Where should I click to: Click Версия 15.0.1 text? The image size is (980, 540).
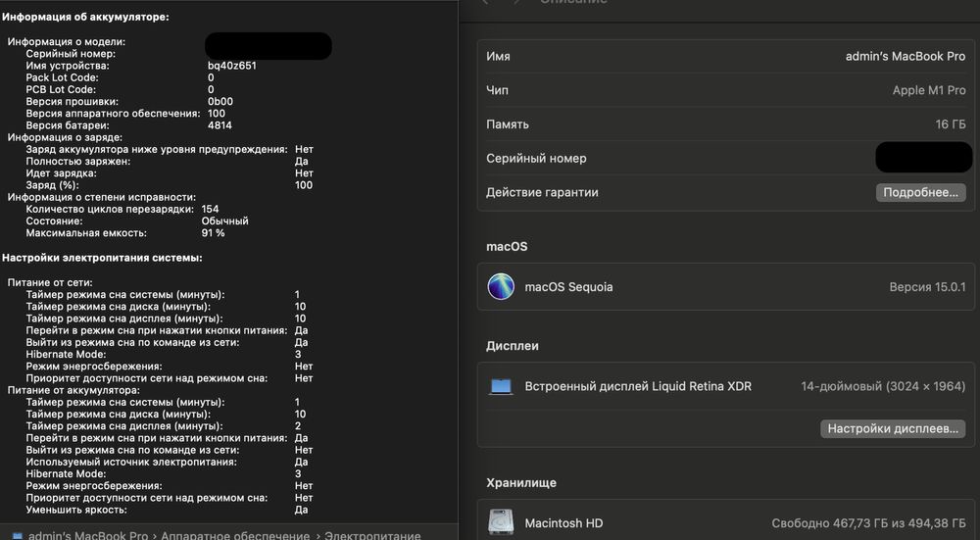click(x=927, y=287)
